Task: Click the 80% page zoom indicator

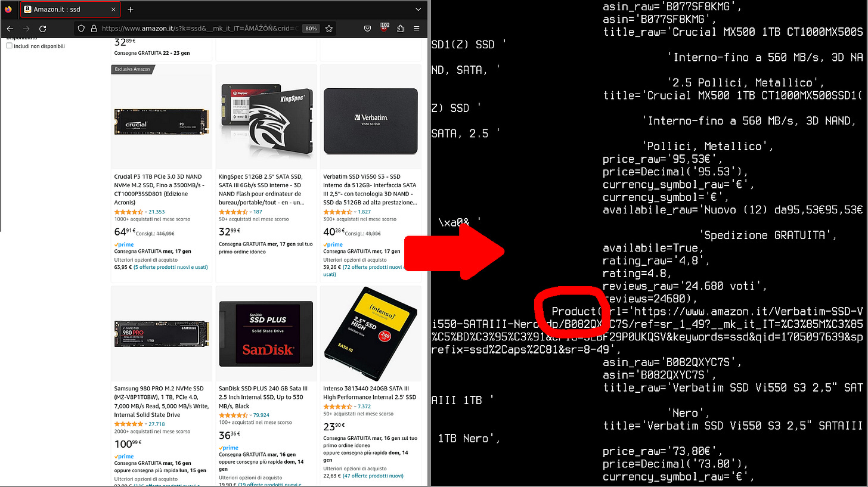Action: coord(311,28)
